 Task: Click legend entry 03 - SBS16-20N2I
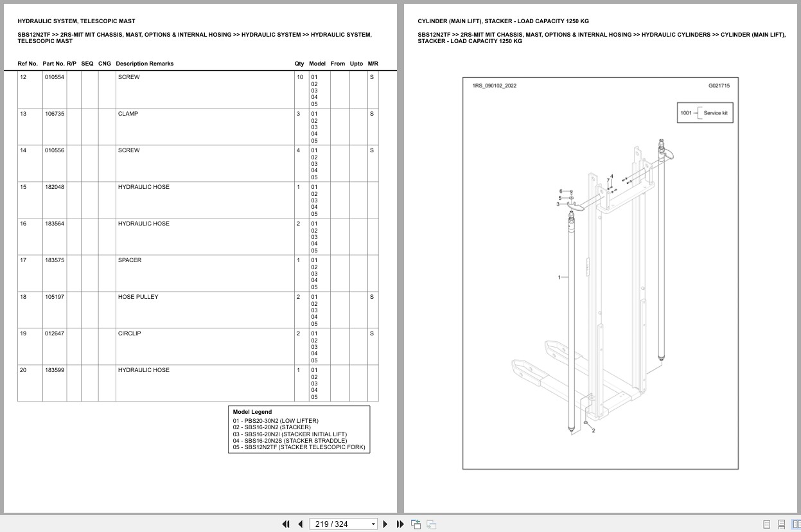[290, 434]
